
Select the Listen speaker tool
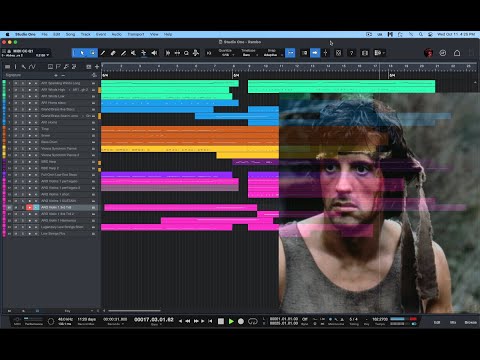154,53
